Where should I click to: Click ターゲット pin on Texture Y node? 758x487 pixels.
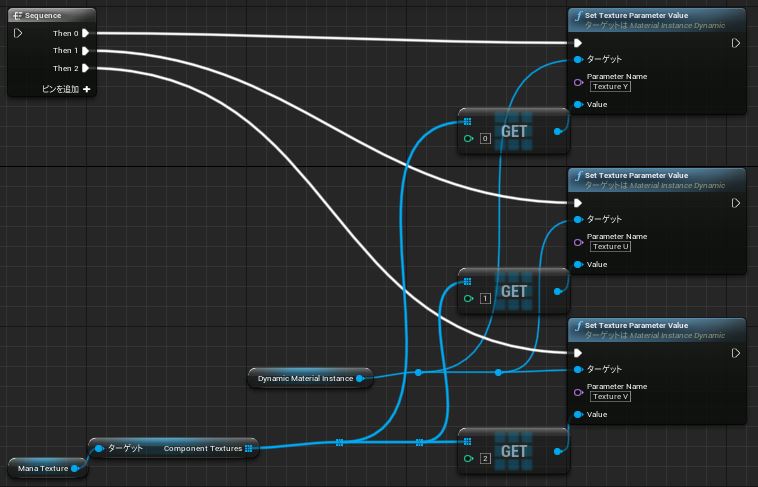point(578,59)
